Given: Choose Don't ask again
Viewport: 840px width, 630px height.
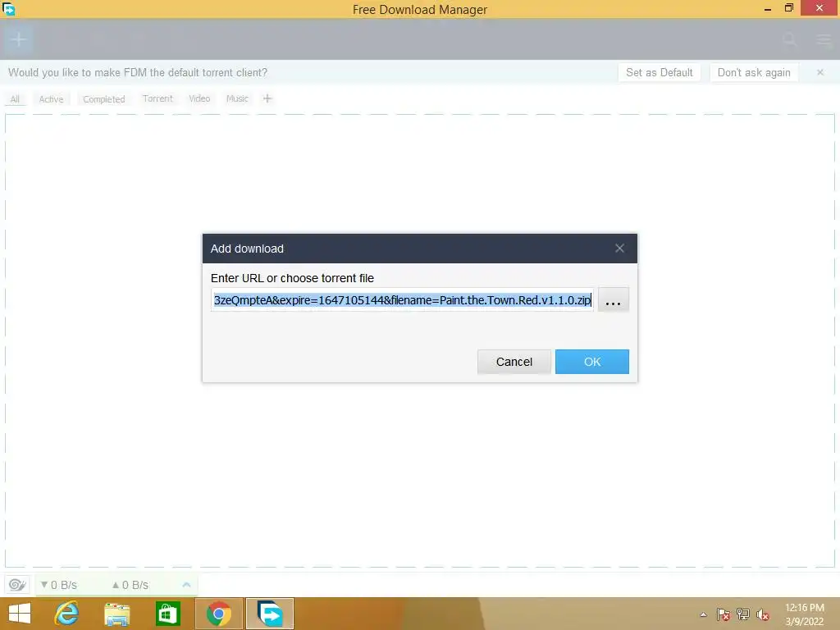Looking at the screenshot, I should pos(754,72).
